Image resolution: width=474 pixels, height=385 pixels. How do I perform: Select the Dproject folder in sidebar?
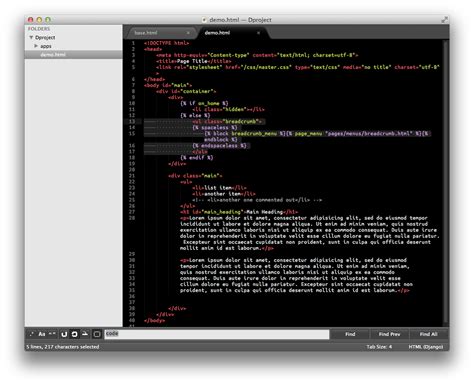[x=45, y=38]
